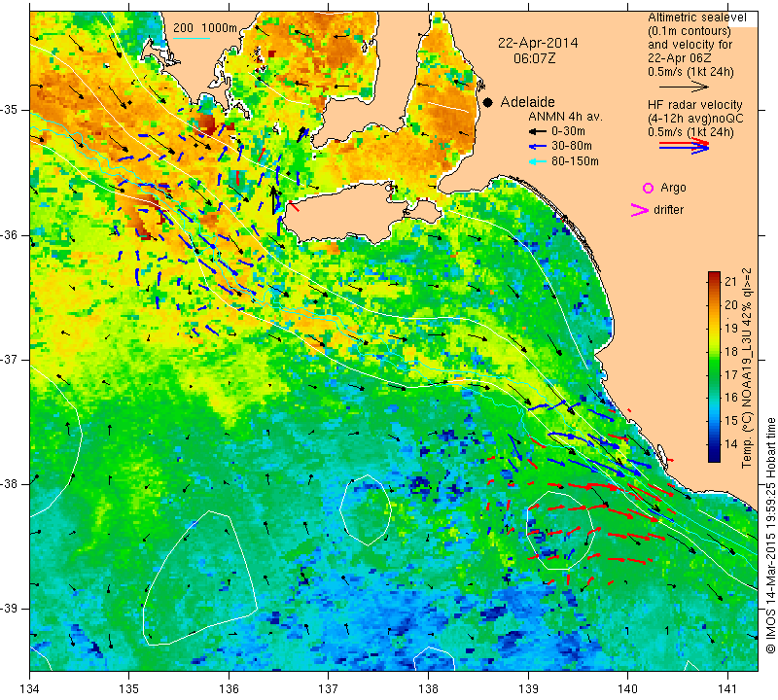Click the longitude axis label 138
Image resolution: width=778 pixels, height=700 pixels.
[x=429, y=688]
